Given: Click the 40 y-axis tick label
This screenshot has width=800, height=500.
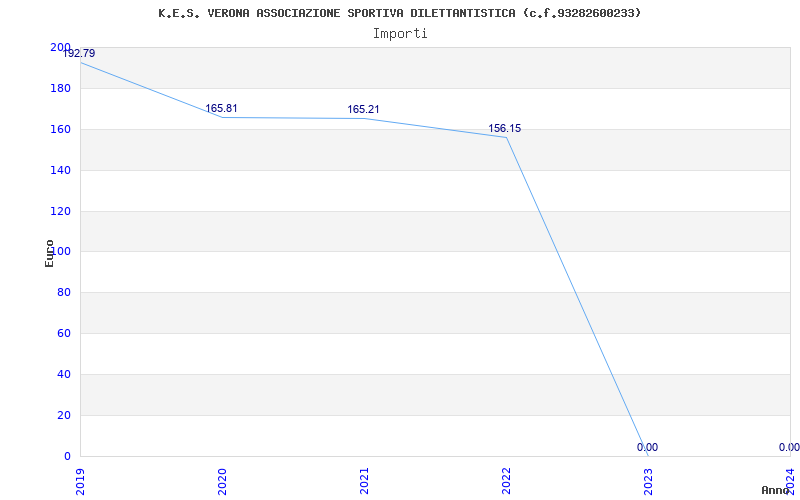Looking at the screenshot, I should pos(64,374).
